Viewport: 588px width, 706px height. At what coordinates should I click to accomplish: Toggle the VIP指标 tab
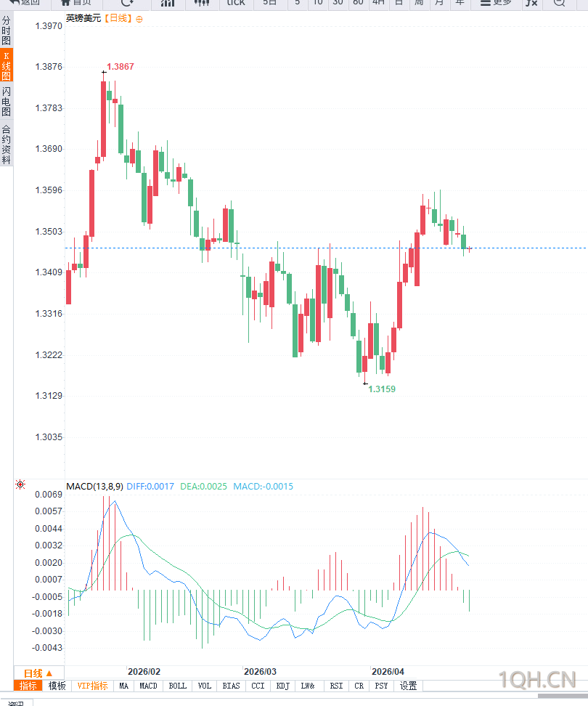pos(92,686)
